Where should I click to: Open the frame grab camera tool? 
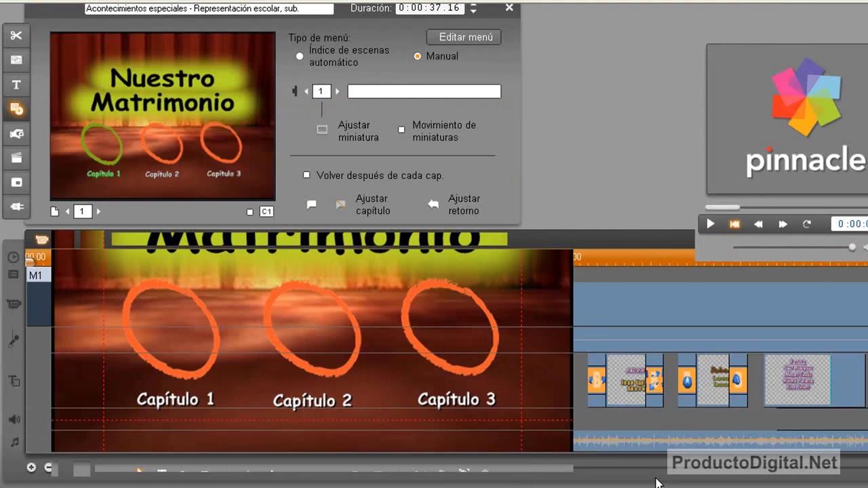pyautogui.click(x=16, y=134)
